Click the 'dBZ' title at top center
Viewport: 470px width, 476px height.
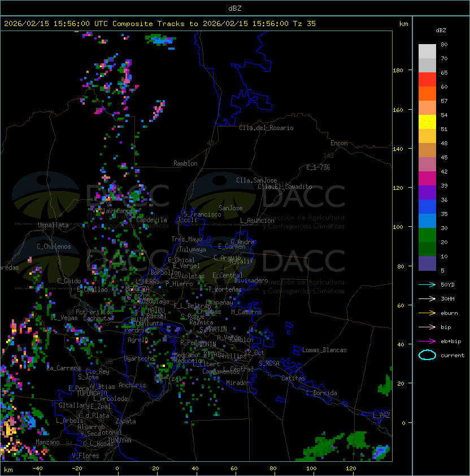click(235, 8)
